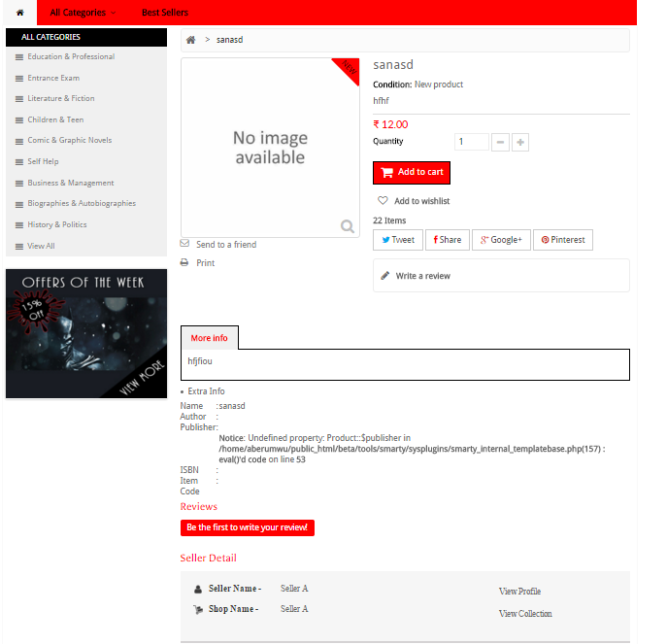667x644 pixels.
Task: Open Literature & Fiction category
Action: pos(61,98)
